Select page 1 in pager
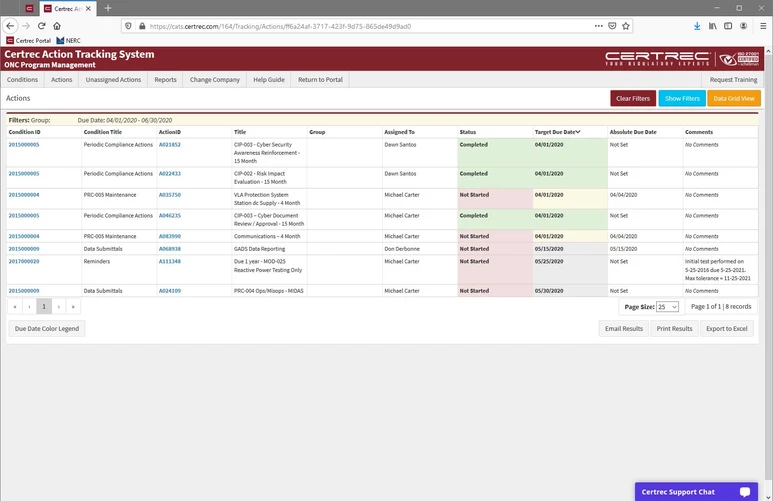 44,307
